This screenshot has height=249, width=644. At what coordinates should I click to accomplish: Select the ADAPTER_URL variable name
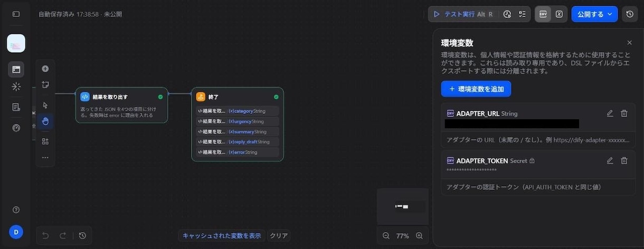[478, 113]
